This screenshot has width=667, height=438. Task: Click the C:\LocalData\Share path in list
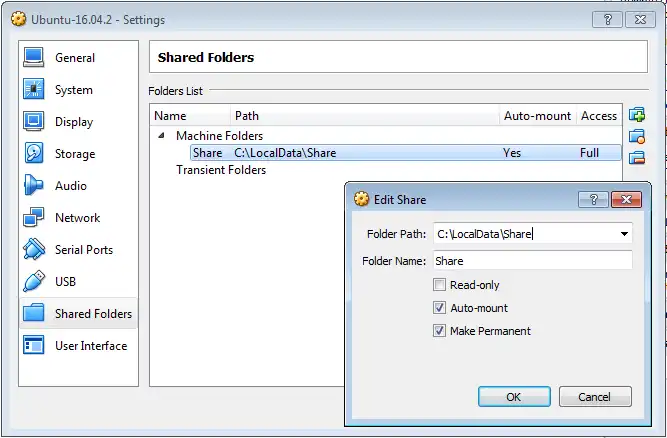coord(285,153)
